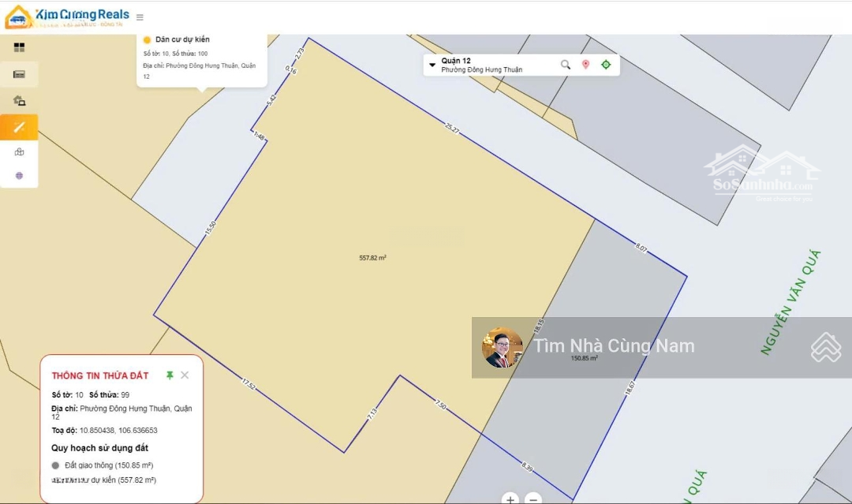Screen dimensions: 852x504
Task: Click the 557.82 m² parcel area label
Action: [x=372, y=258]
